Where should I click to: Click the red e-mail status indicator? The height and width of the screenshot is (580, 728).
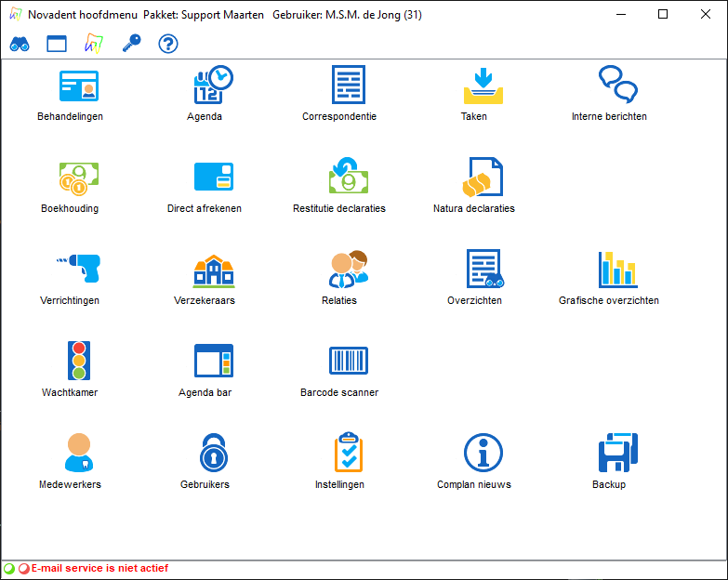coord(23,569)
